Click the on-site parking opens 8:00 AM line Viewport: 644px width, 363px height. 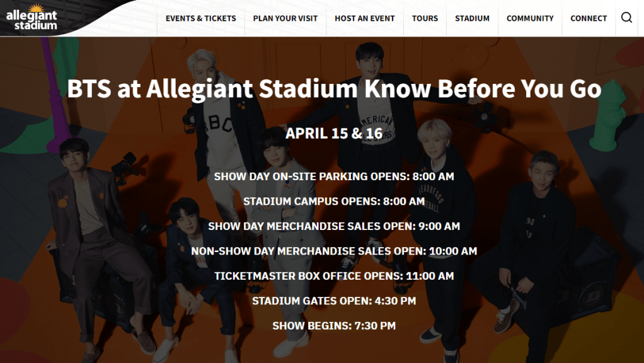click(x=334, y=176)
